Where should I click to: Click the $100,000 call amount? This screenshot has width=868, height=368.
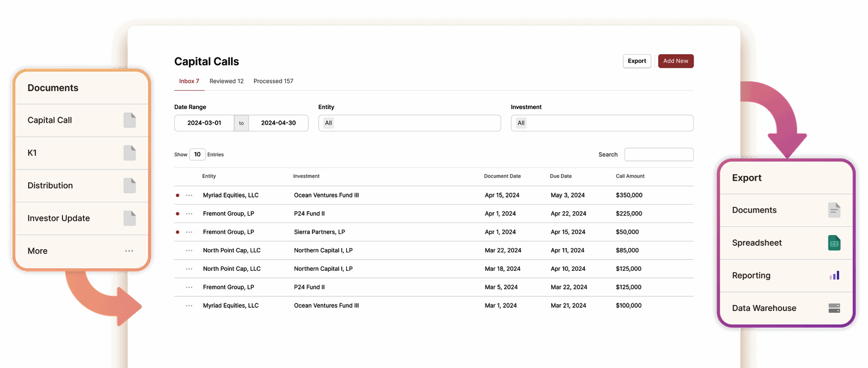point(629,306)
